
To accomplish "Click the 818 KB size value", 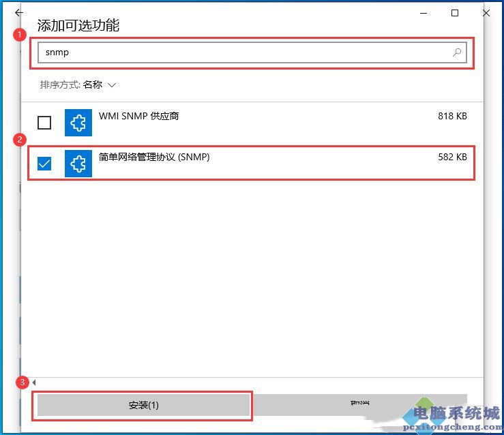I will pos(452,116).
